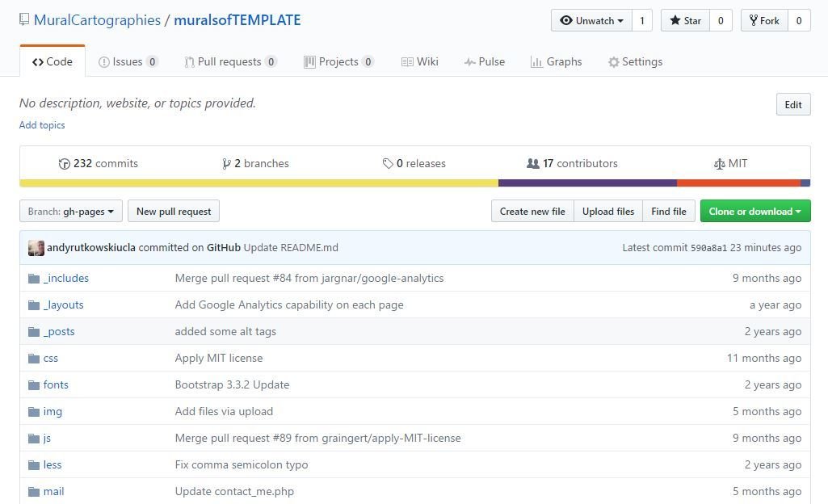Click New pull request button
The height and width of the screenshot is (504, 828).
click(174, 211)
